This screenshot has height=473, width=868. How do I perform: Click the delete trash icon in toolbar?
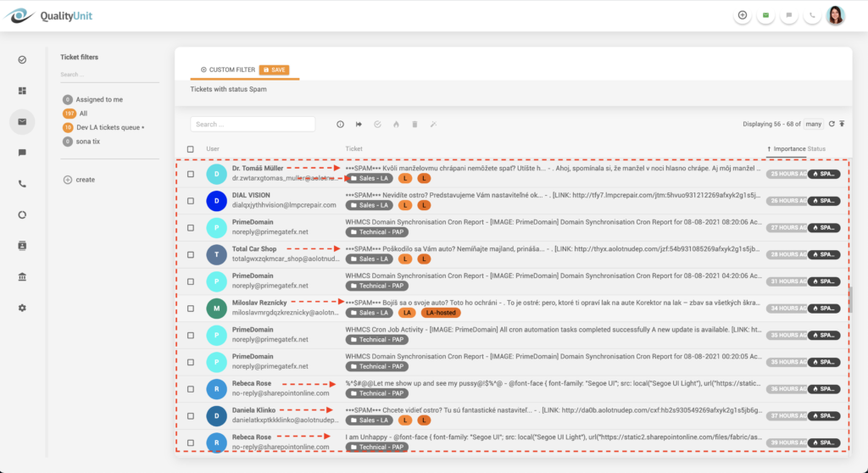click(415, 125)
